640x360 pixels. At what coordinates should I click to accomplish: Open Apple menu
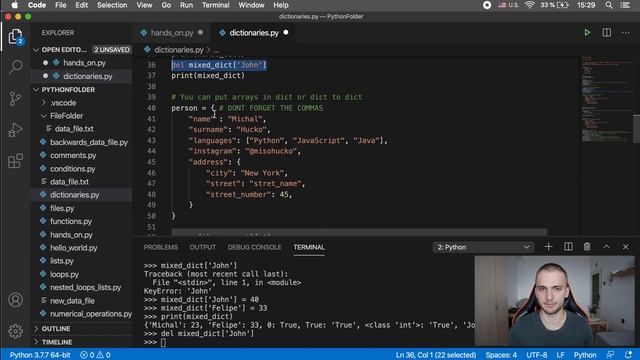click(x=14, y=5)
